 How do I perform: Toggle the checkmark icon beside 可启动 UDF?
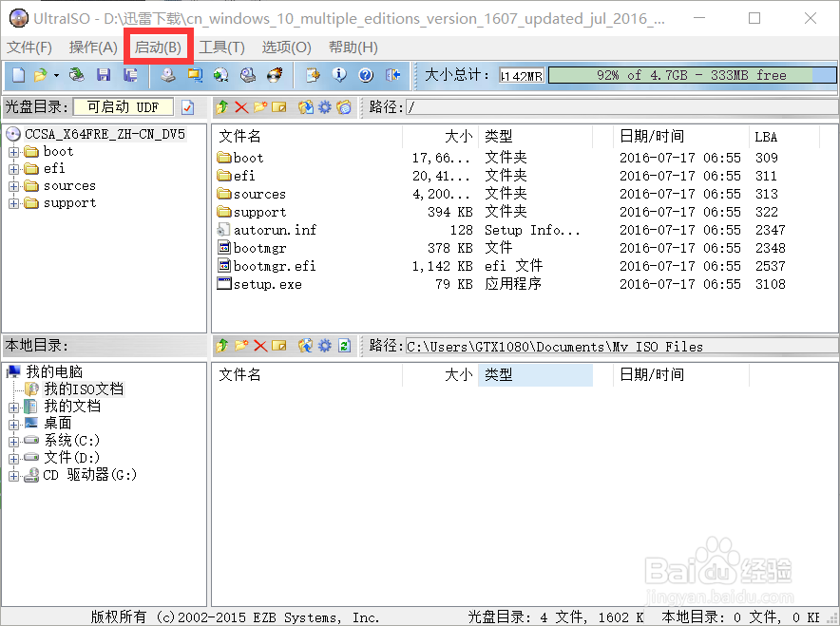[187, 107]
